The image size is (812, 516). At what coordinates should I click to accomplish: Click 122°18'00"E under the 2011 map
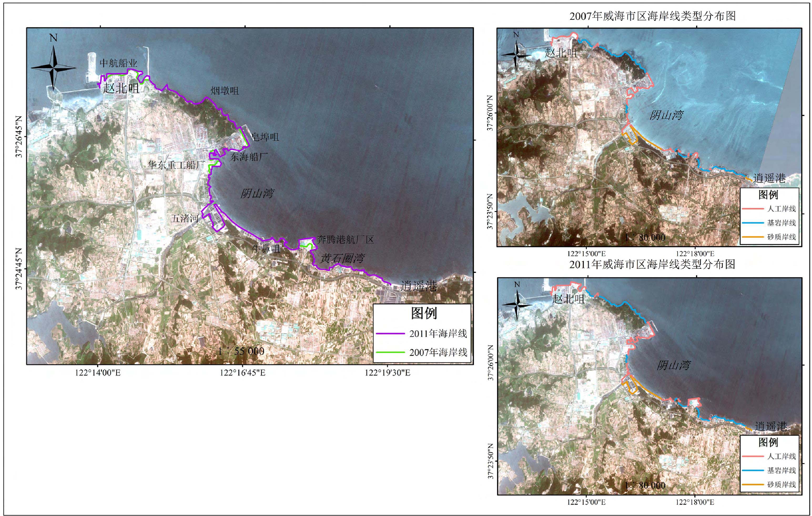(695, 502)
